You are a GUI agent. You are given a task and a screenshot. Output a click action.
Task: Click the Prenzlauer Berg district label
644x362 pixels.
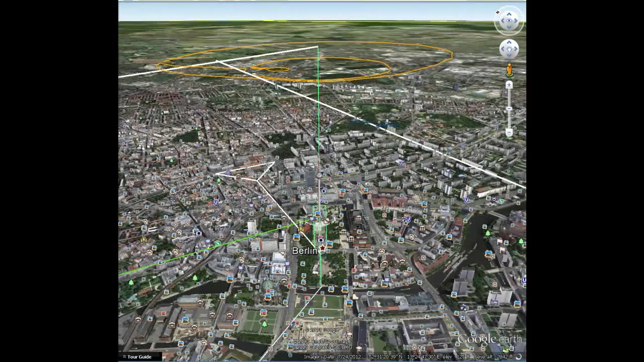tap(235, 113)
